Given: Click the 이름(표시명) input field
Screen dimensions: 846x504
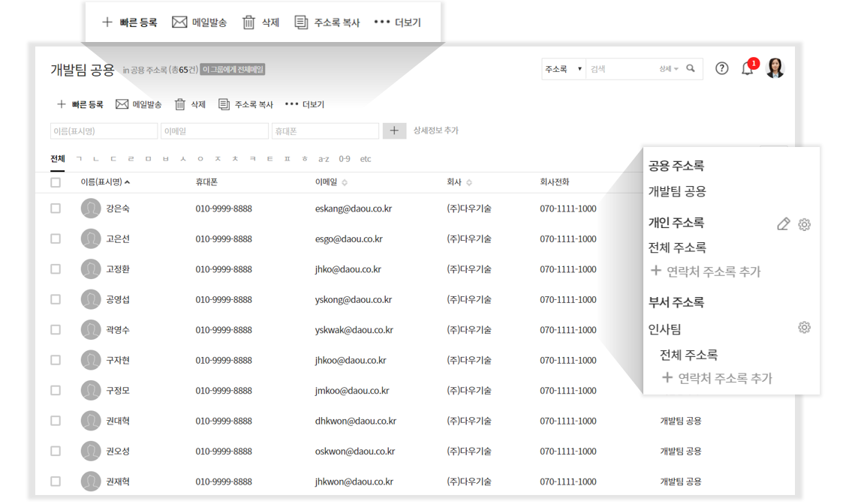Looking at the screenshot, I should (x=104, y=130).
